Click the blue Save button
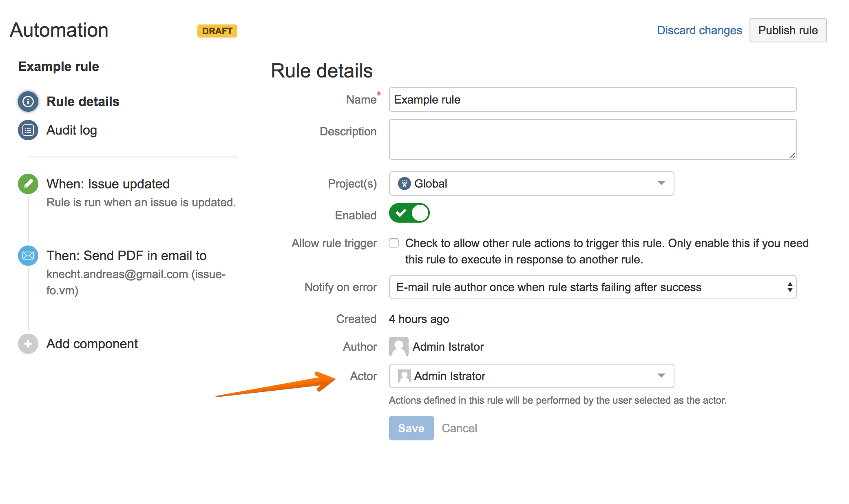This screenshot has height=504, width=849. pyautogui.click(x=411, y=428)
